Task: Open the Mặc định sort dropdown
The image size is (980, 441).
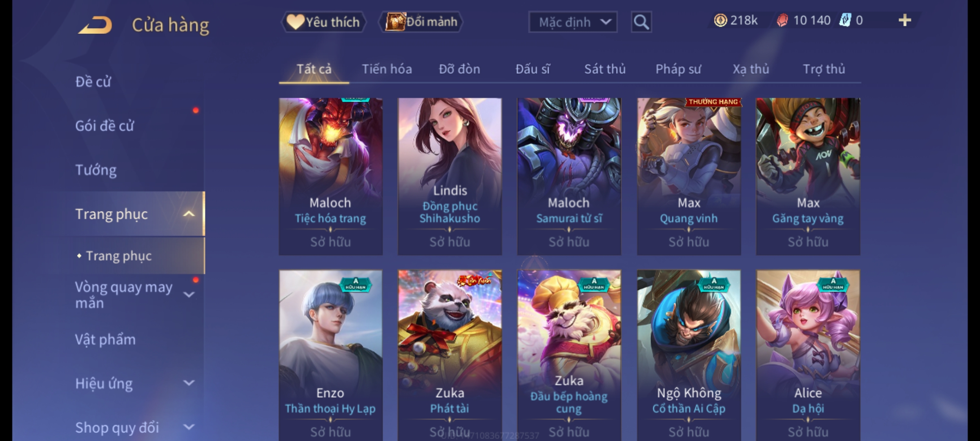Action: (x=572, y=22)
